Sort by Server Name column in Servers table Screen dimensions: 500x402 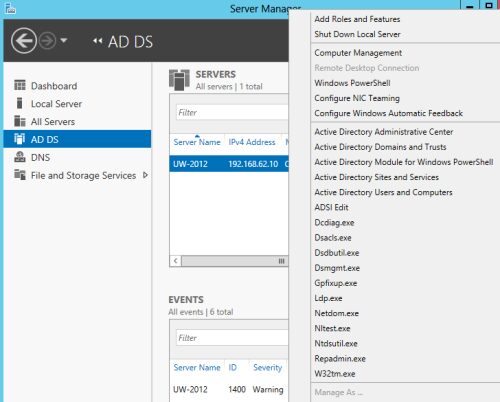[197, 142]
